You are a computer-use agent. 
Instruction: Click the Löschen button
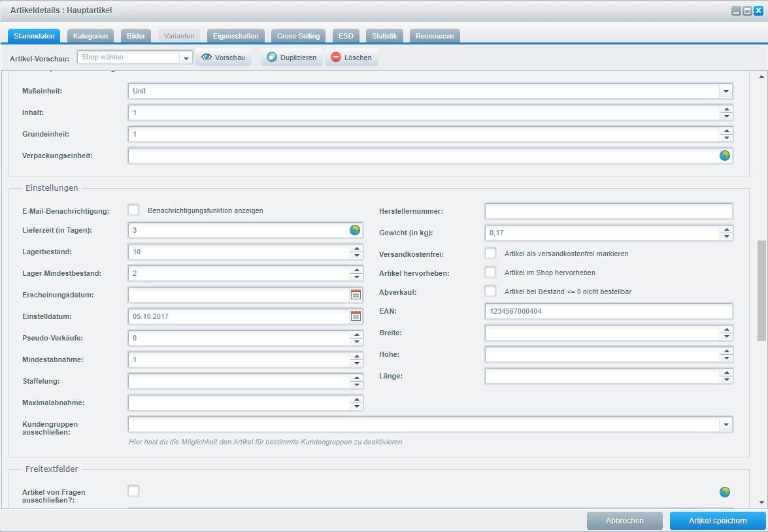point(352,58)
